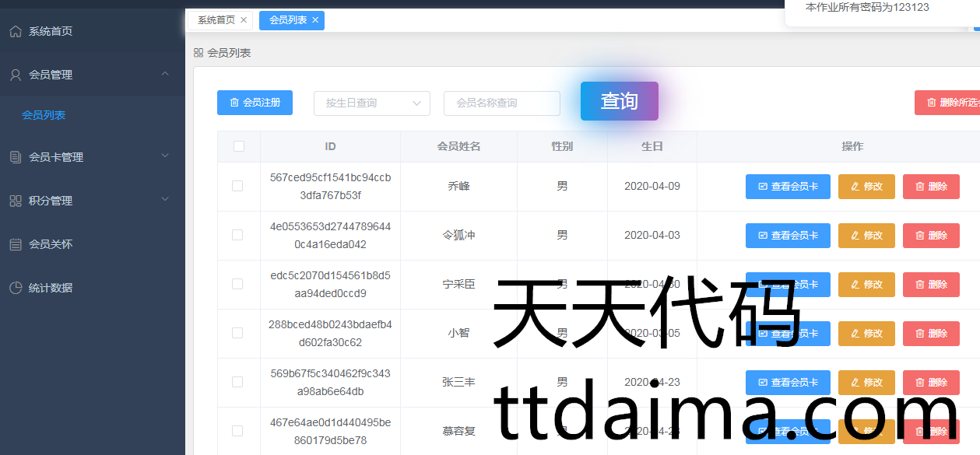The height and width of the screenshot is (455, 980).
Task: Switch to the 系统首页 tab
Action: pos(216,20)
